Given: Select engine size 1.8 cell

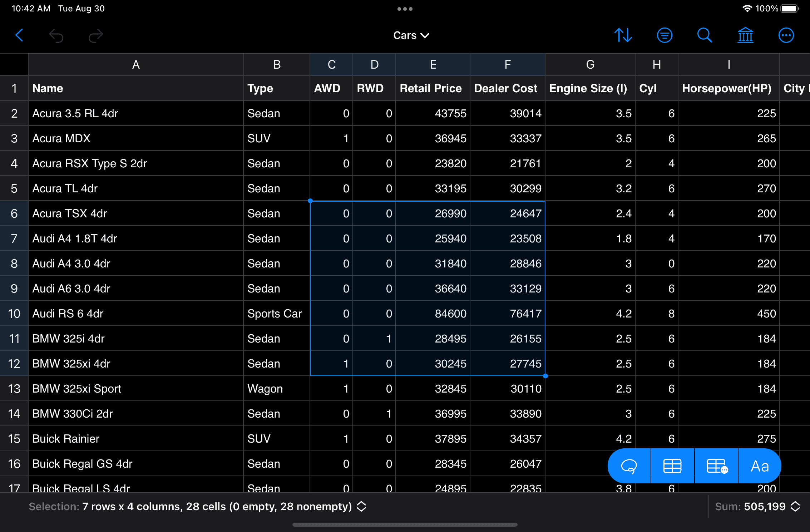Looking at the screenshot, I should [x=590, y=238].
